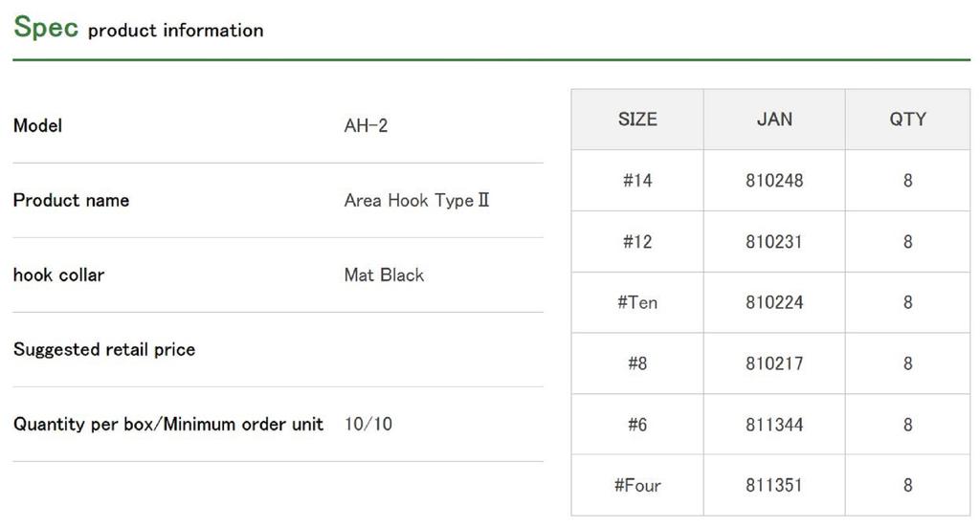980x527 pixels.
Task: Click the #Four size cell
Action: click(637, 486)
